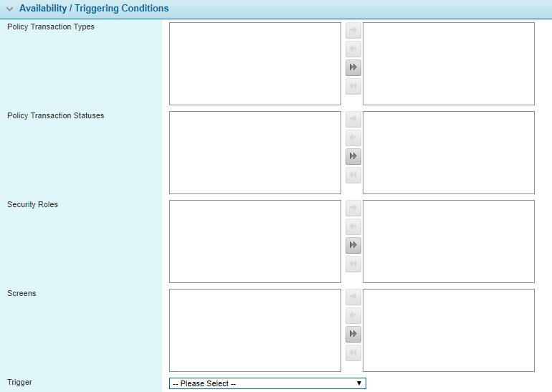This screenshot has height=392, width=552.
Task: Click the selected Policy Transaction Statuses list
Action: [x=448, y=153]
